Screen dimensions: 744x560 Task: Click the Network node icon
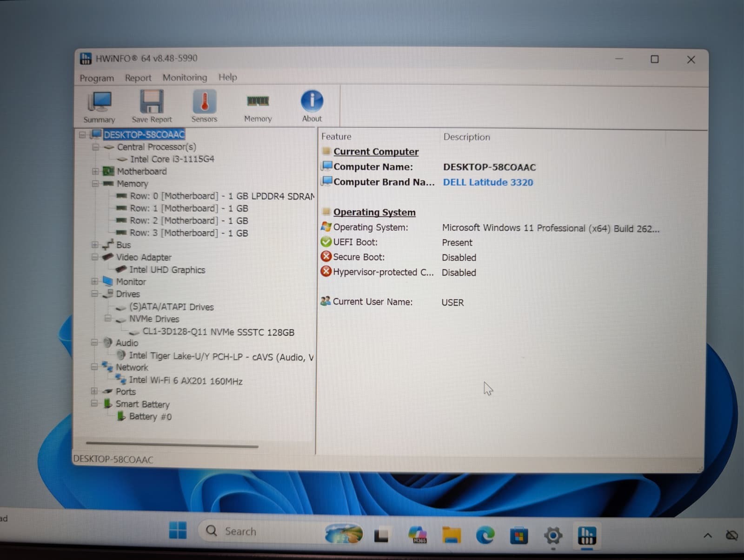(x=107, y=367)
